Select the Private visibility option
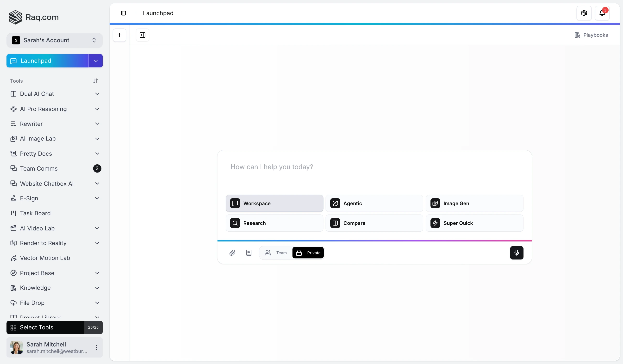 tap(308, 253)
